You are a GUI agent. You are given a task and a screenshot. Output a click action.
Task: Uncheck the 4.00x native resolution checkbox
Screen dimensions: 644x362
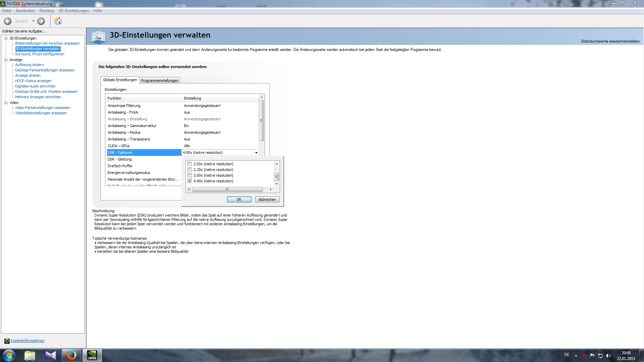tap(190, 181)
